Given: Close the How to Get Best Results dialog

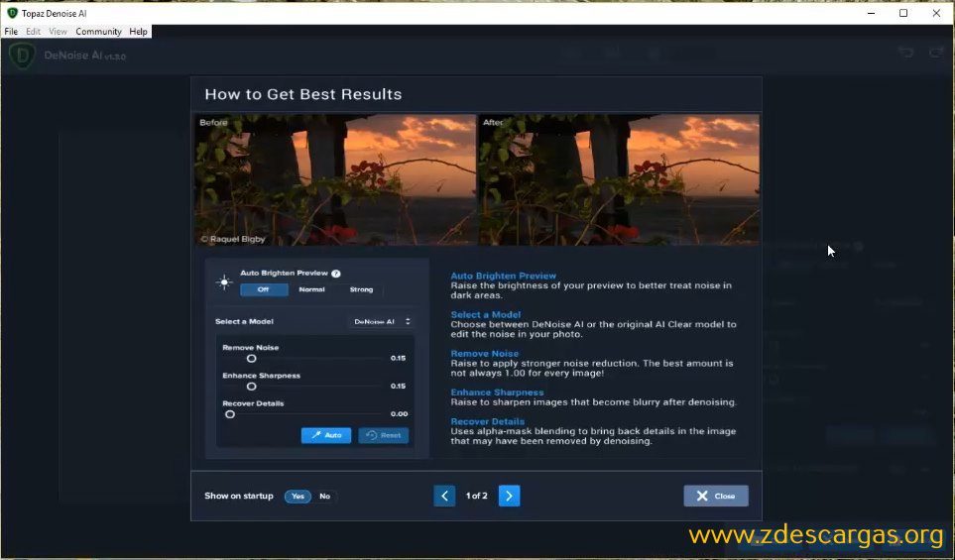Looking at the screenshot, I should (716, 497).
